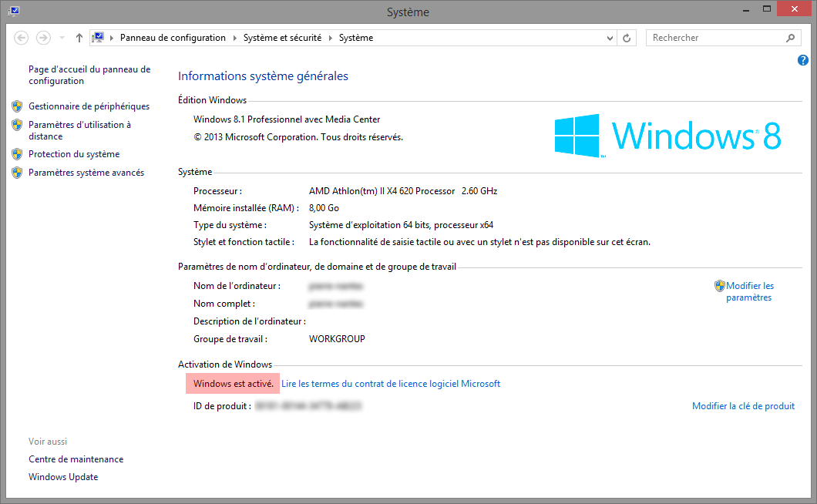
Task: Click the shield icon beside Modifier les paramètres
Action: pos(720,286)
